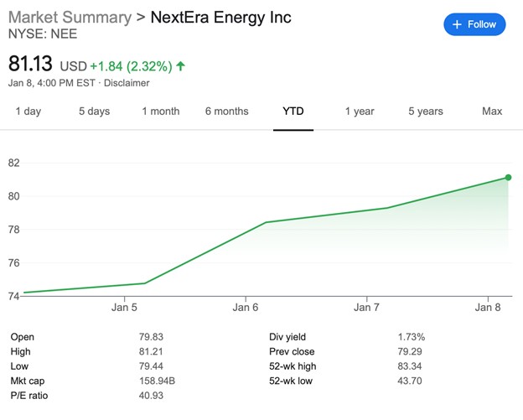Click the plus icon in Follow button
Image resolution: width=523 pixels, height=420 pixels.
pyautogui.click(x=457, y=24)
